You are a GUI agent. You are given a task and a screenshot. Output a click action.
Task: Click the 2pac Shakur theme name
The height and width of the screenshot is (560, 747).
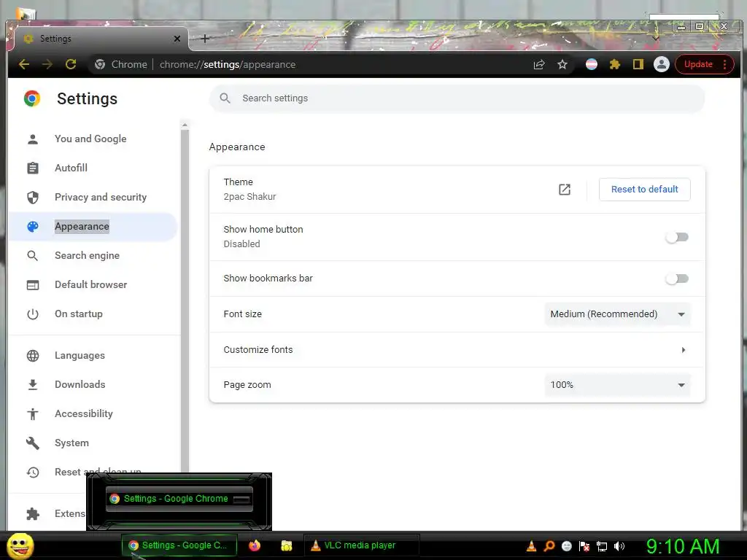pos(249,197)
